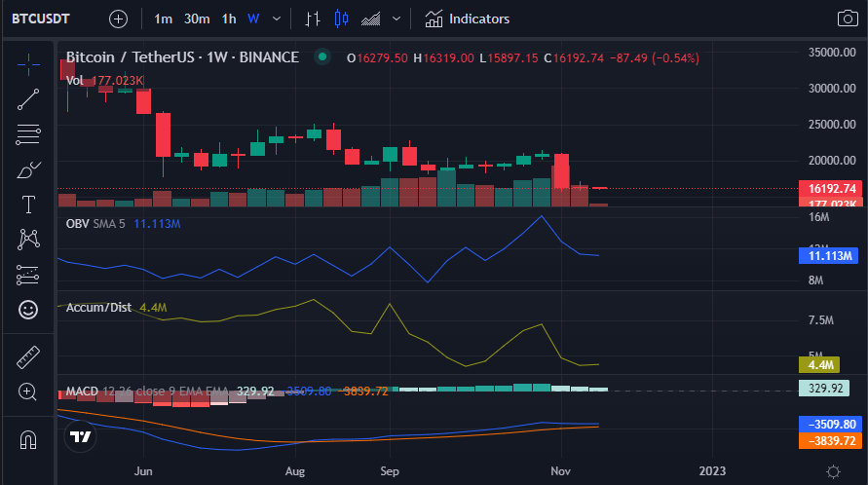The image size is (868, 485).
Task: Click the 11.113M OBV value label
Action: click(x=829, y=256)
